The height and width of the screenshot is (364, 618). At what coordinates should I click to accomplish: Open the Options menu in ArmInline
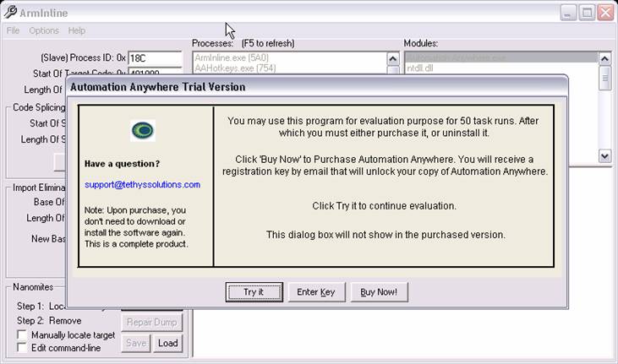pyautogui.click(x=44, y=30)
